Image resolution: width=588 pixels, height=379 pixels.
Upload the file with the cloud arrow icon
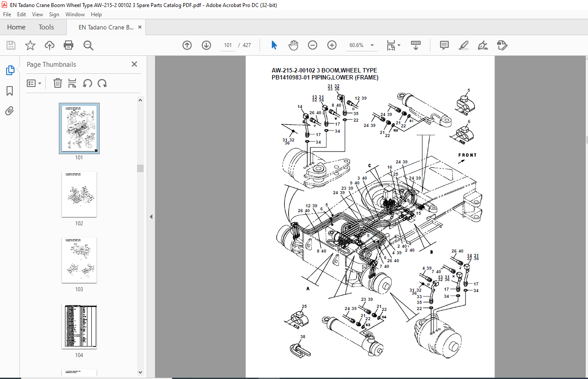point(50,45)
